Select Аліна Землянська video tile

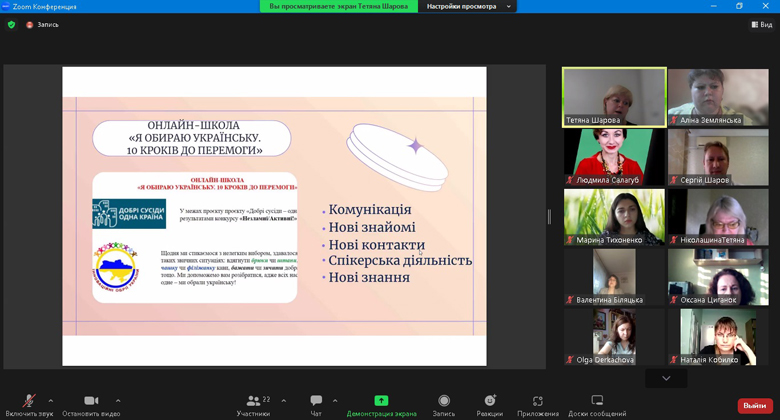(x=718, y=97)
